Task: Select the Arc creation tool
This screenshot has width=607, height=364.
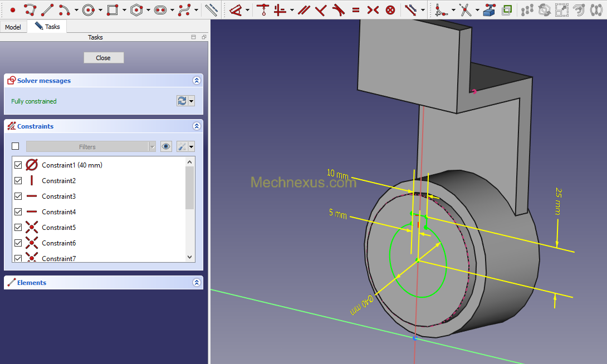Action: [64, 10]
